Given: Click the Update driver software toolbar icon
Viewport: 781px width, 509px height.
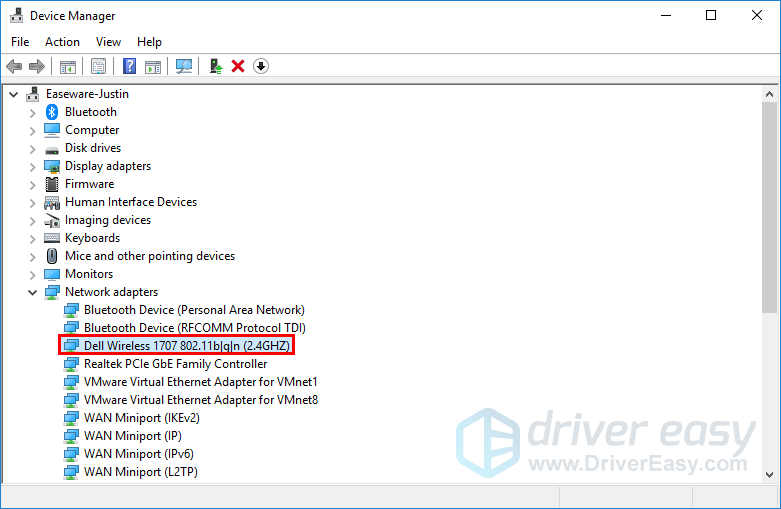Looking at the screenshot, I should pos(215,66).
